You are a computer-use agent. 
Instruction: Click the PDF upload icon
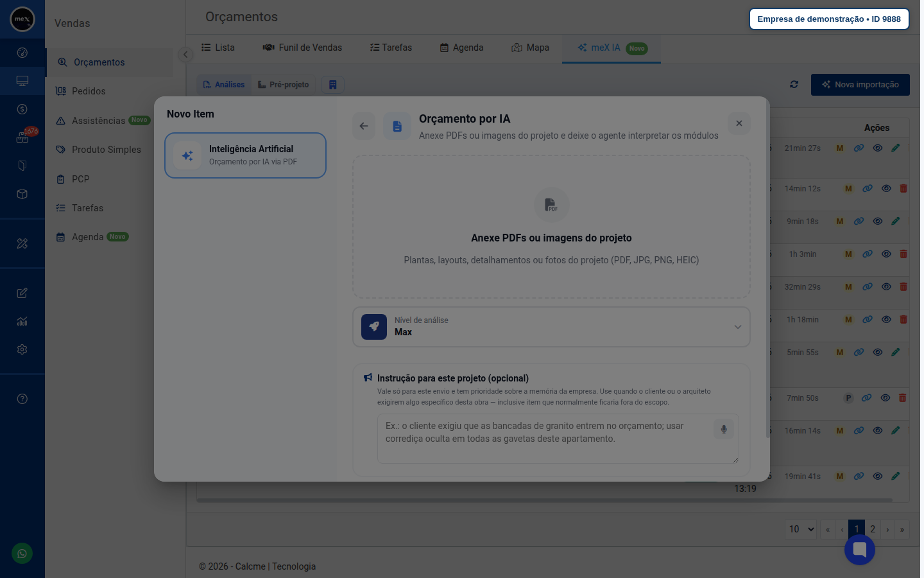tap(551, 204)
